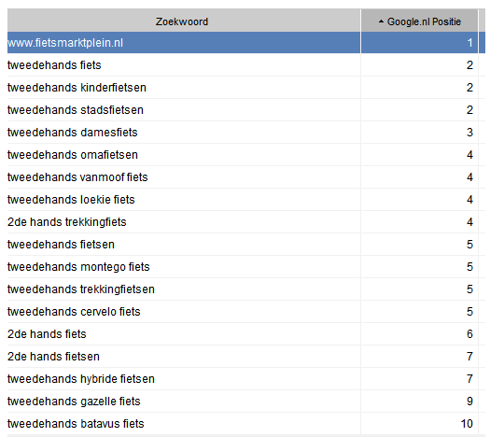504x437 pixels.
Task: Select the 'tweedehands trekkingfietsen' row
Action: pyautogui.click(x=246, y=289)
